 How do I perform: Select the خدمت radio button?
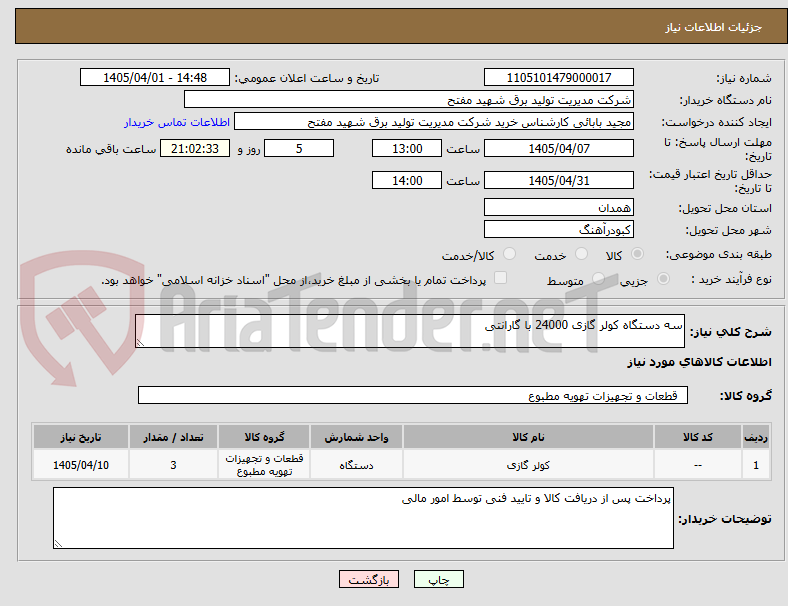tap(581, 254)
